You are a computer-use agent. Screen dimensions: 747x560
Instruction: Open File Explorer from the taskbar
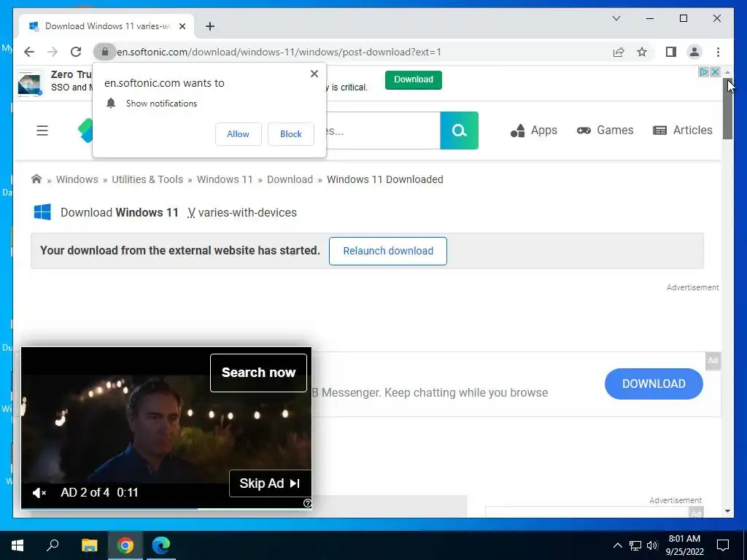[x=89, y=545]
